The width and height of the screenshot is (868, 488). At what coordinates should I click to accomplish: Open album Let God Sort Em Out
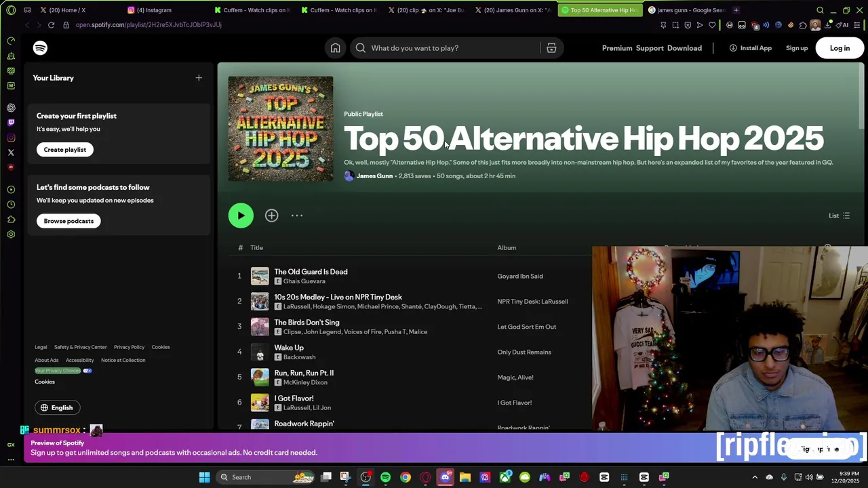pyautogui.click(x=526, y=327)
